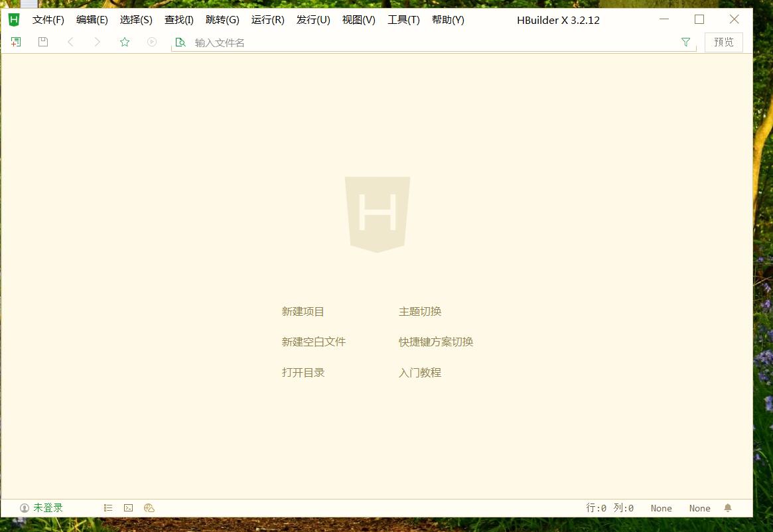
Task: Click the forward navigation arrow
Action: click(98, 42)
